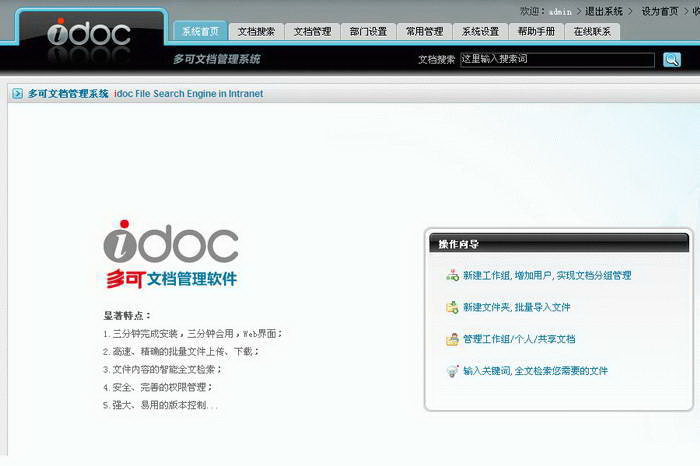Click feature line 三分钟完成安装

[x=192, y=334]
